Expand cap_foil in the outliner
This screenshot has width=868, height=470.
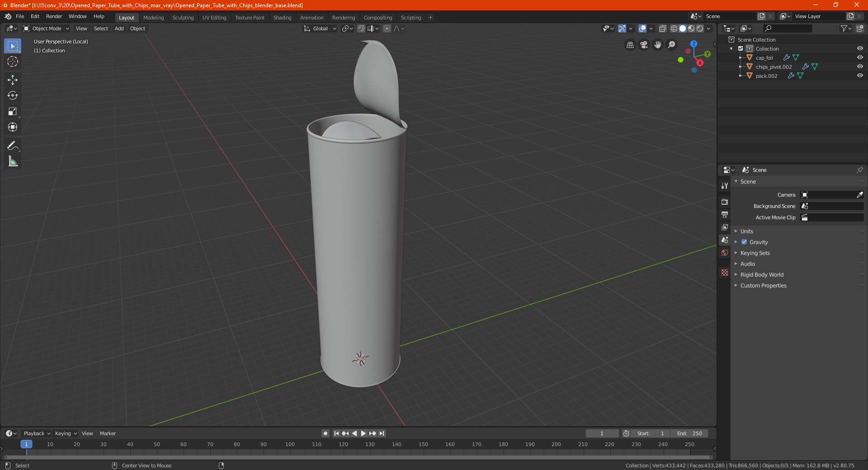(x=740, y=57)
